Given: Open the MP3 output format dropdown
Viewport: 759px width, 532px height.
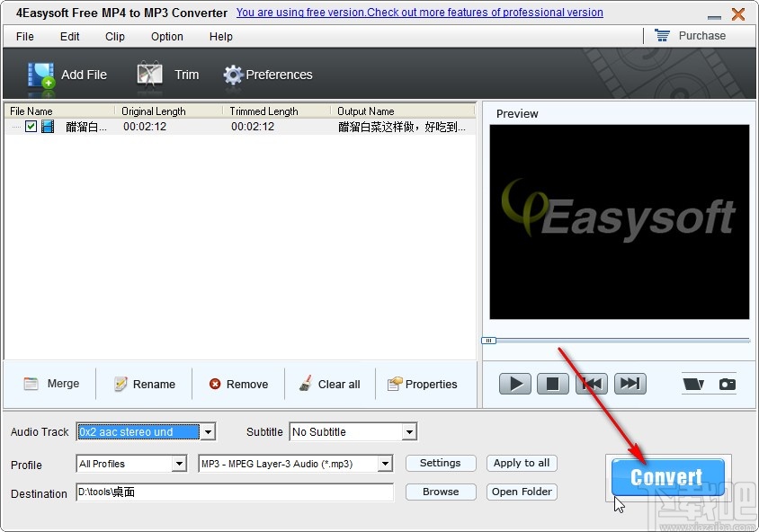Looking at the screenshot, I should (x=387, y=464).
